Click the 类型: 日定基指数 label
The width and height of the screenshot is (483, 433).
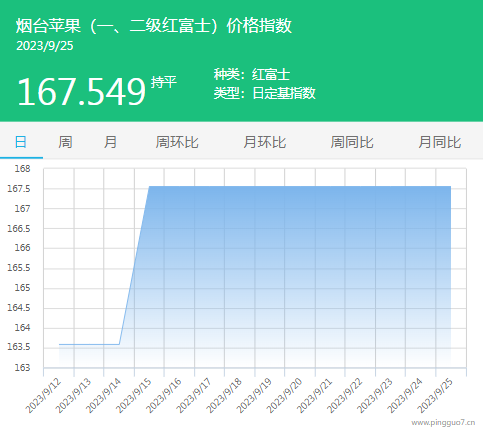click(x=264, y=93)
